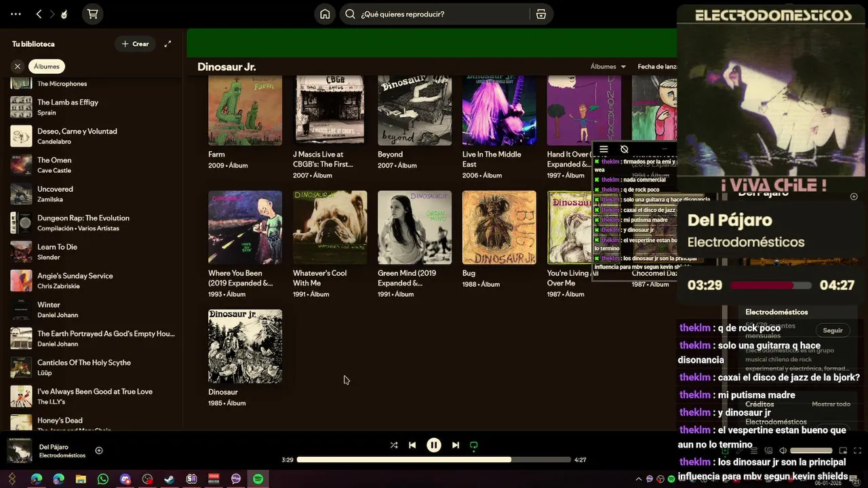Open Whatever's Cool With Me cover
The height and width of the screenshot is (488, 868).
[330, 227]
